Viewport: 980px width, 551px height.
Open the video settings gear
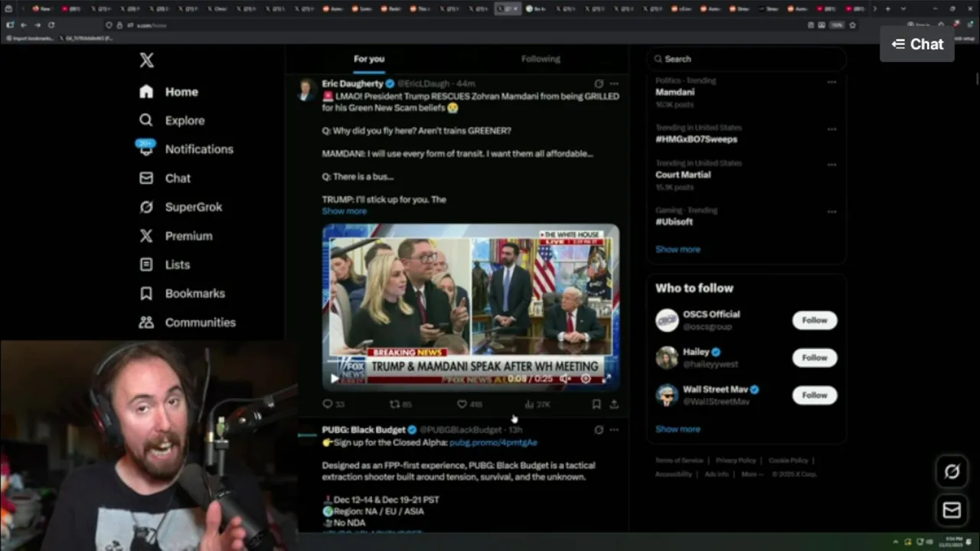(x=586, y=378)
